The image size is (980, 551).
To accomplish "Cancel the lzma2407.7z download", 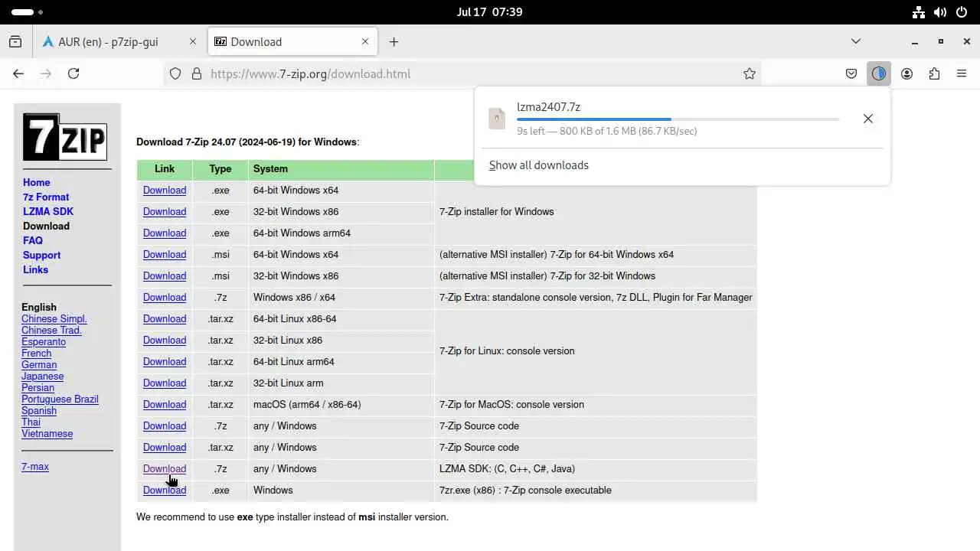I will [x=867, y=119].
